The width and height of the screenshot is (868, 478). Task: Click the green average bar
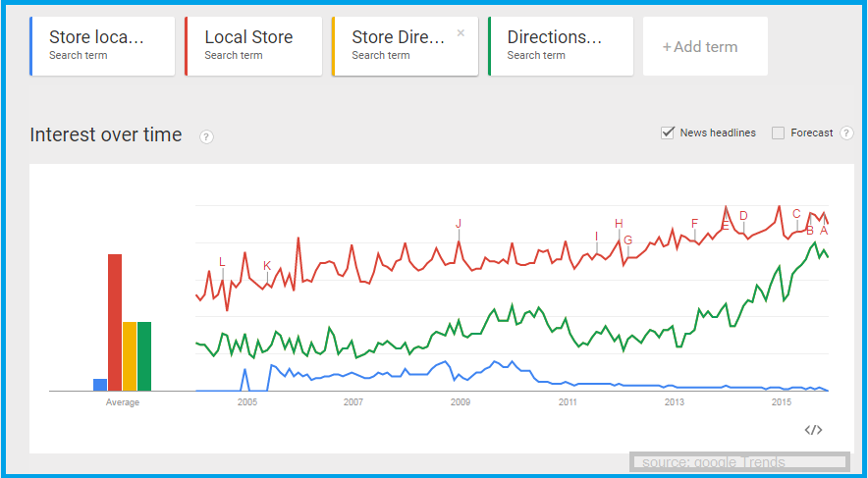tap(144, 355)
